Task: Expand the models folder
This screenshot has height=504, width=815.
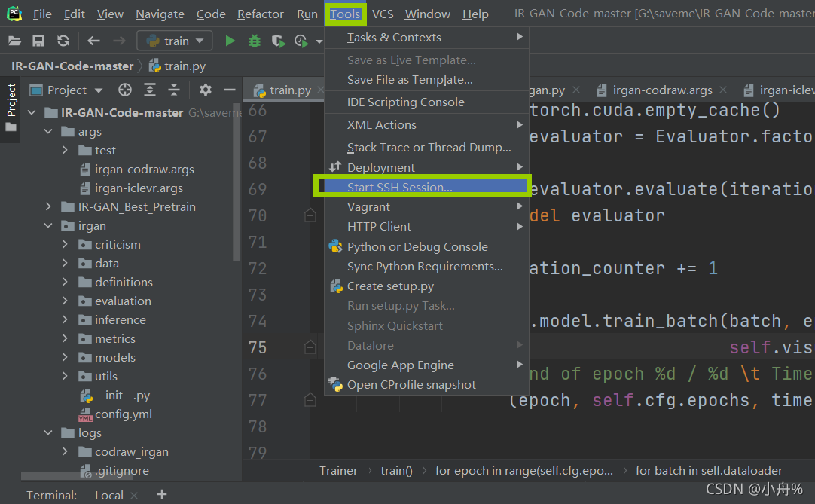Action: pyautogui.click(x=65, y=357)
